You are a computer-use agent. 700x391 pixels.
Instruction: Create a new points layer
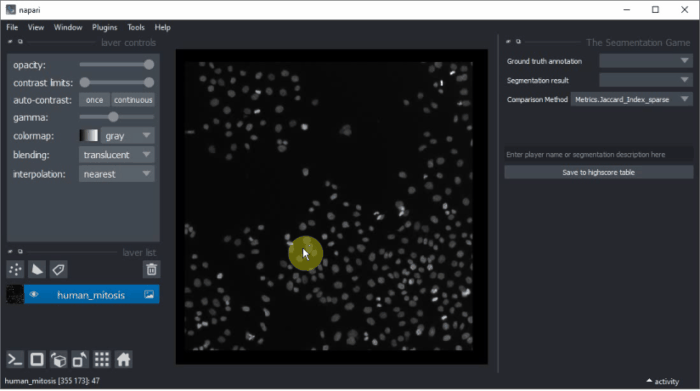(15, 270)
